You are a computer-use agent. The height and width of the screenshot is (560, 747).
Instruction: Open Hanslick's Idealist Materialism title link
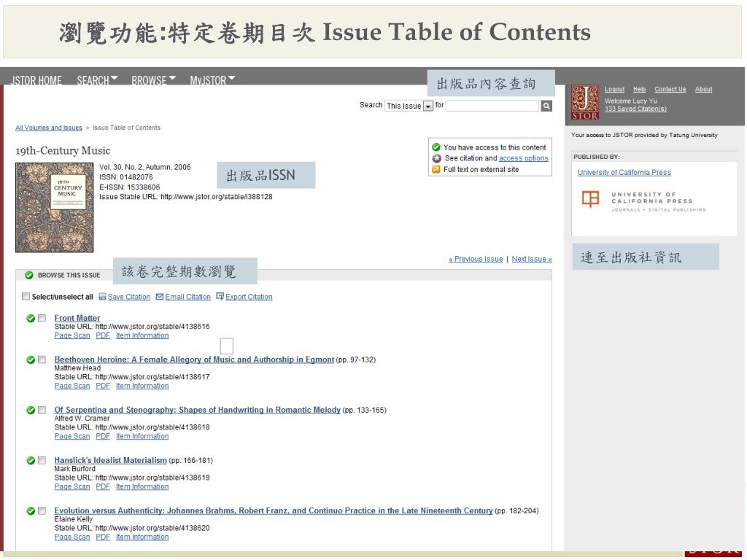[111, 461]
